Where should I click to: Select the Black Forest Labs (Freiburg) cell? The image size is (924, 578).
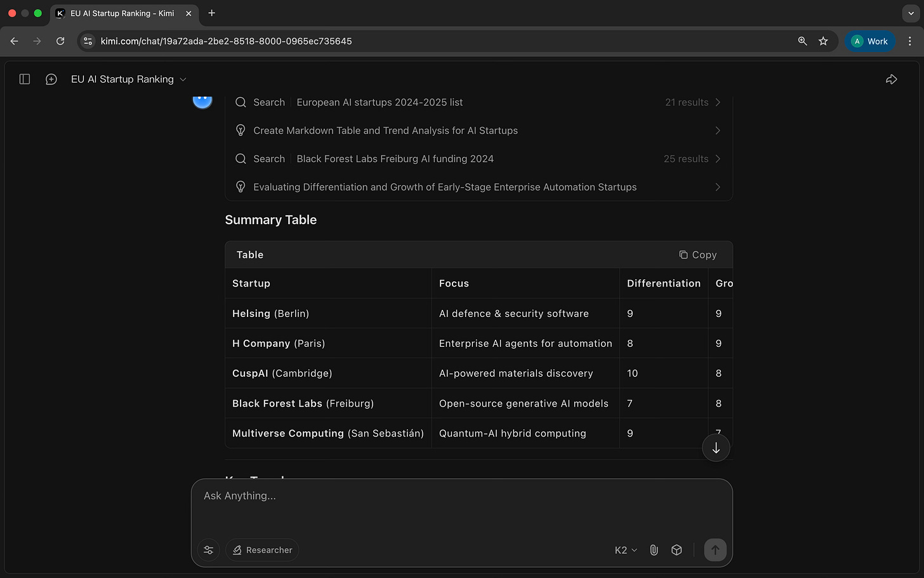pyautogui.click(x=328, y=403)
